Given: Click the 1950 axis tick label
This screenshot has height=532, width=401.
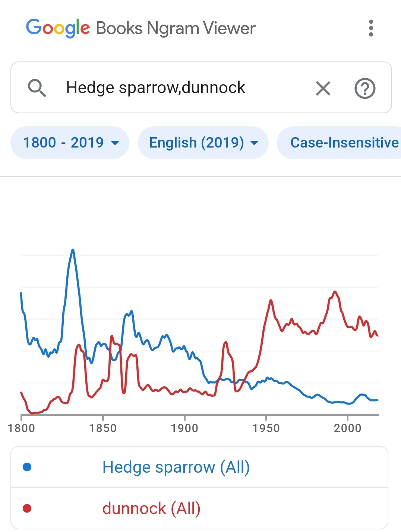Looking at the screenshot, I should coord(266,428).
